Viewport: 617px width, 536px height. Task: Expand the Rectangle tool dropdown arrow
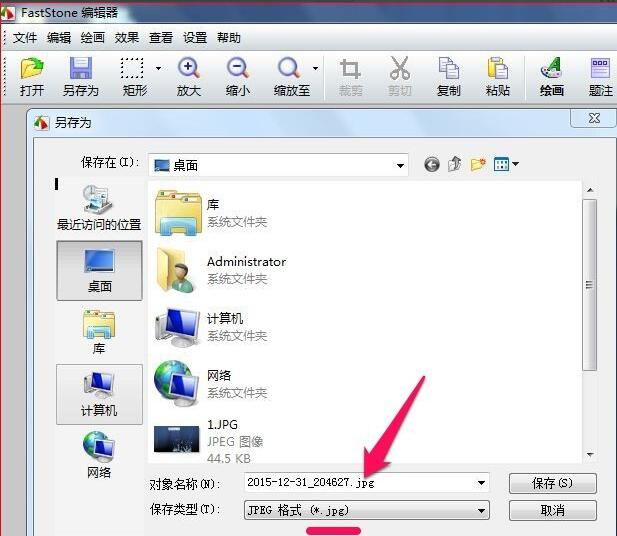(159, 68)
